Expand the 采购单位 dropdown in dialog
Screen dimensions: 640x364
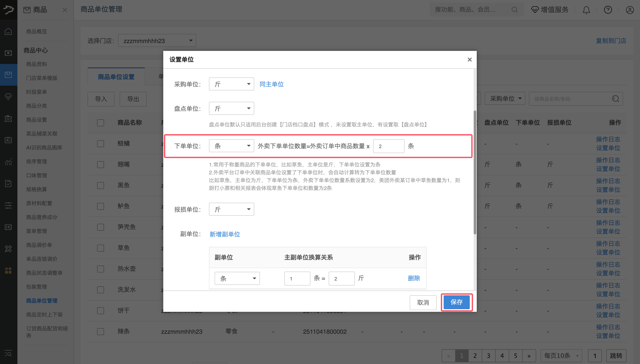coord(231,84)
